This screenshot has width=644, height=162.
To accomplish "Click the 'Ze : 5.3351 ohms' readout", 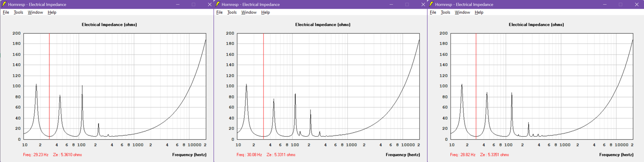I will [495, 155].
